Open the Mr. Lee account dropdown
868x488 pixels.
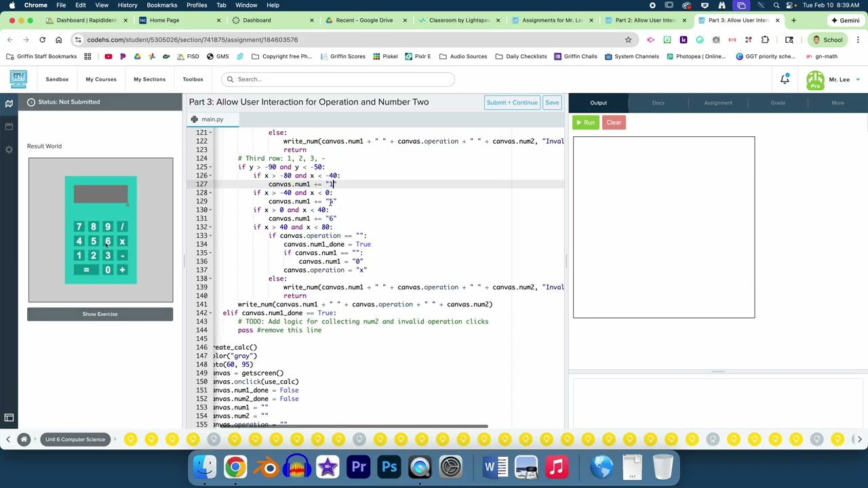pyautogui.click(x=858, y=79)
